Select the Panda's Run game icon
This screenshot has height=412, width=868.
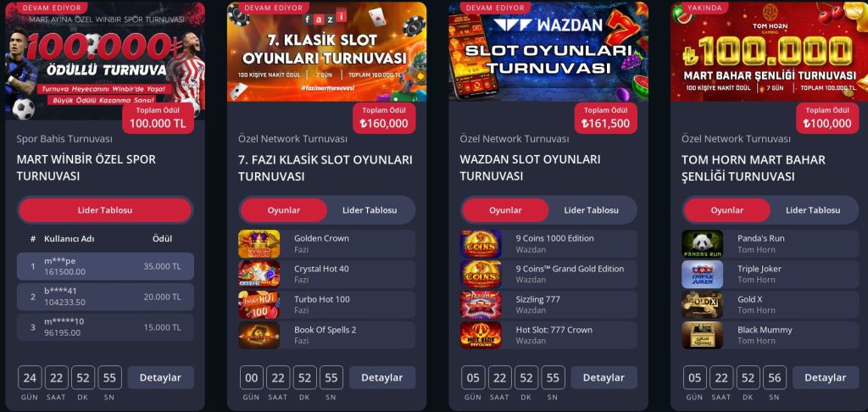point(703,243)
